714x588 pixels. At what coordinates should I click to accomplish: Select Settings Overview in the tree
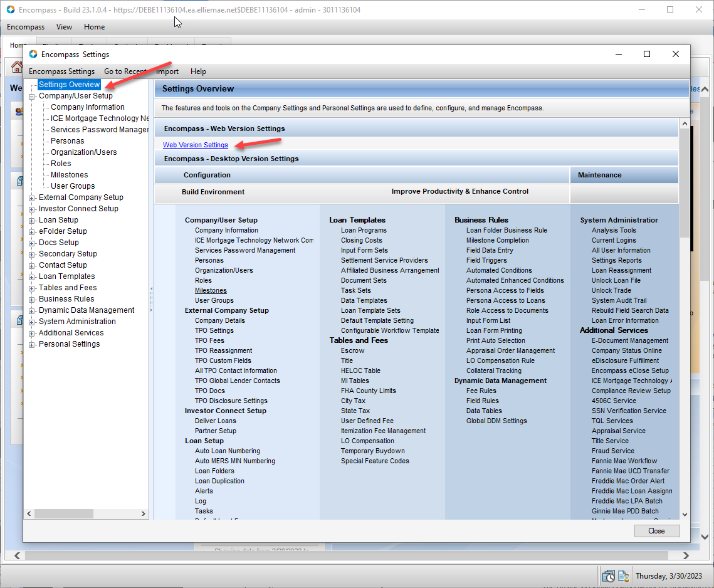(69, 84)
